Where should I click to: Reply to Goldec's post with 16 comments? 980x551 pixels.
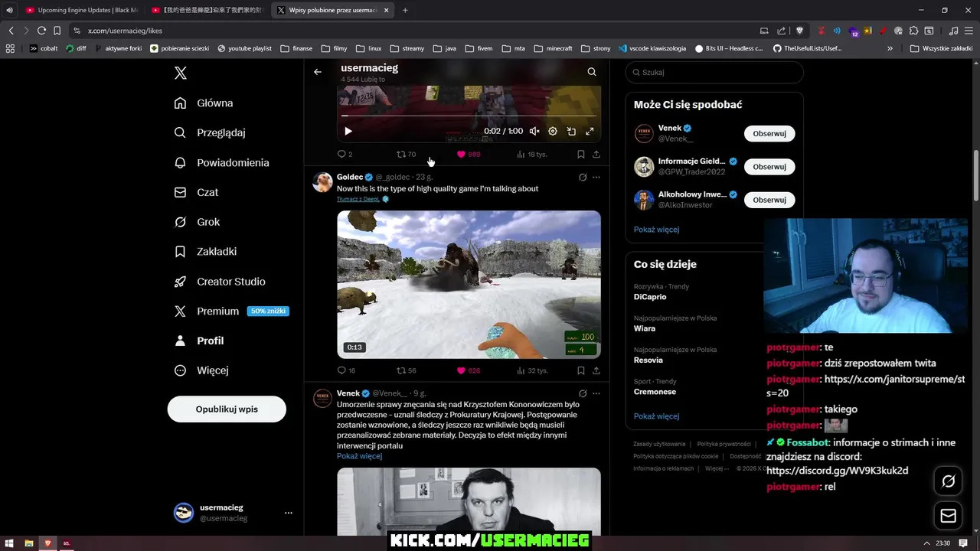[x=346, y=370]
